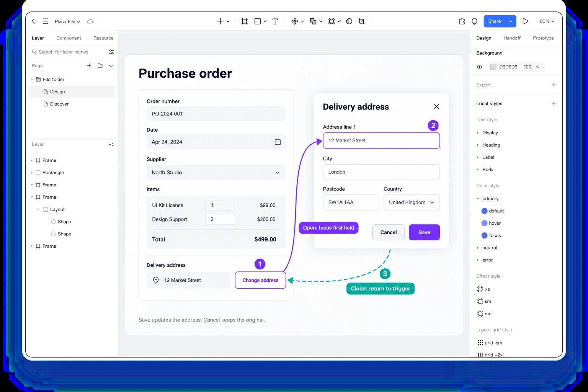Viewport: 588px width, 392px height.
Task: Expand the neutral color style group
Action: pos(478,248)
